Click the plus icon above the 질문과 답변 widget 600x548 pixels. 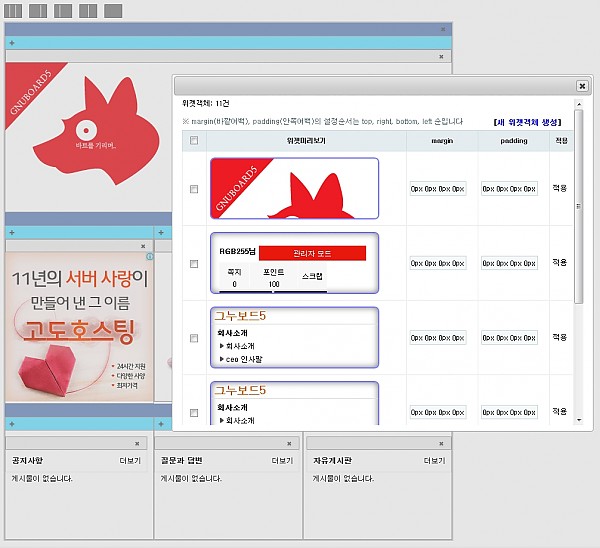pyautogui.click(x=161, y=424)
